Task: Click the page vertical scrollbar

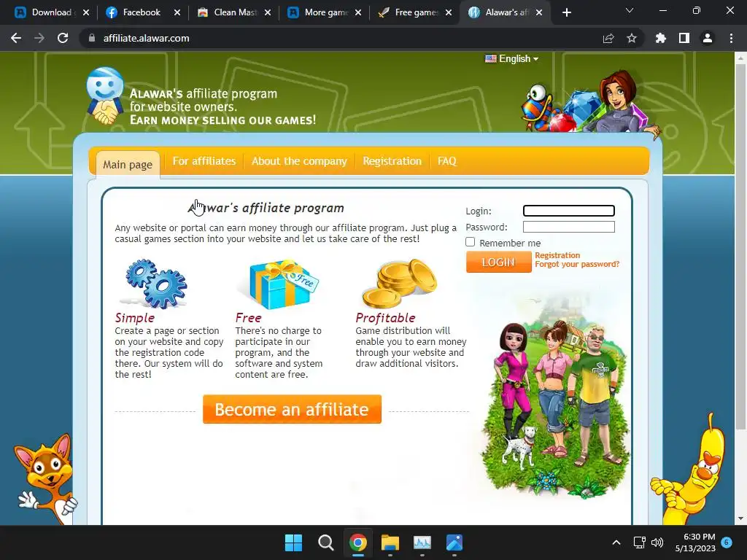Action: (x=740, y=248)
